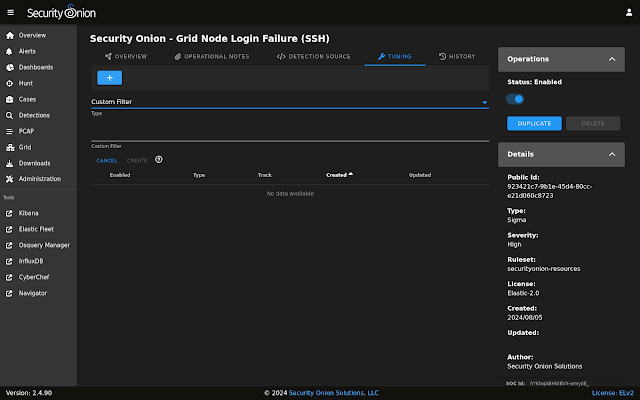This screenshot has width=640, height=400.
Task: Sort by the Updated column header
Action: tap(420, 175)
